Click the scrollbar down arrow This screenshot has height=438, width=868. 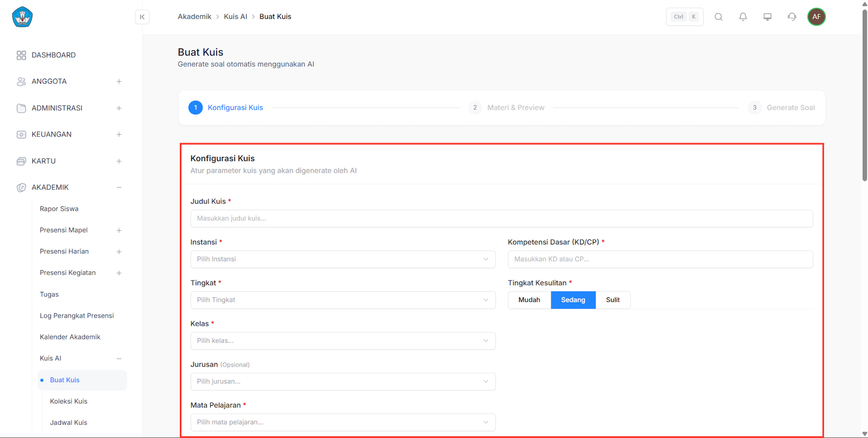point(865,434)
